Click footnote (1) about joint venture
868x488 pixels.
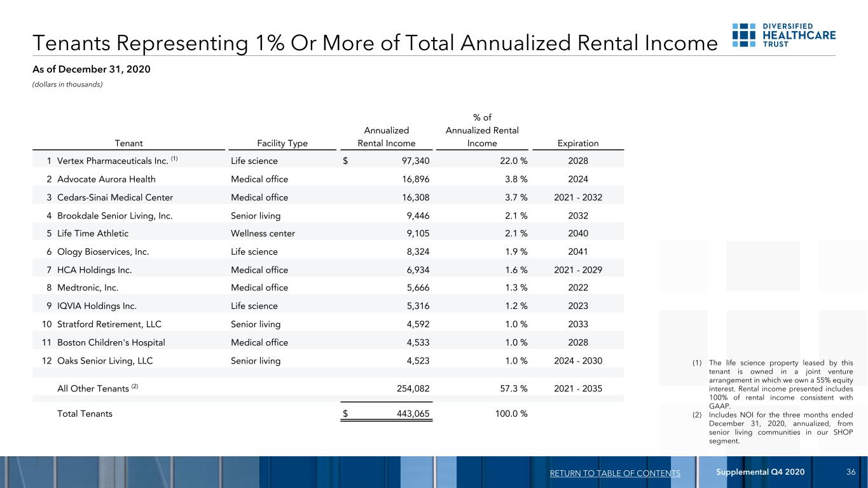point(773,384)
